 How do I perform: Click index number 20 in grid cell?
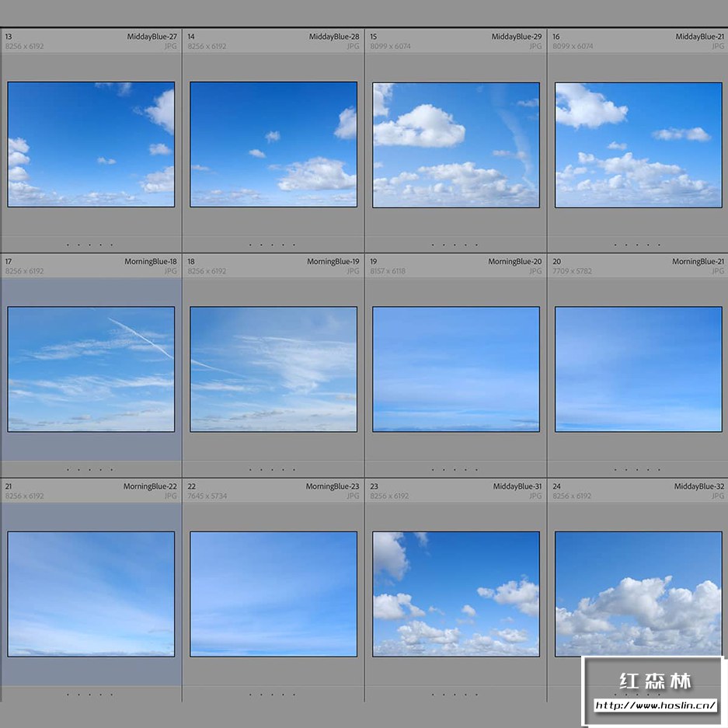tap(556, 261)
